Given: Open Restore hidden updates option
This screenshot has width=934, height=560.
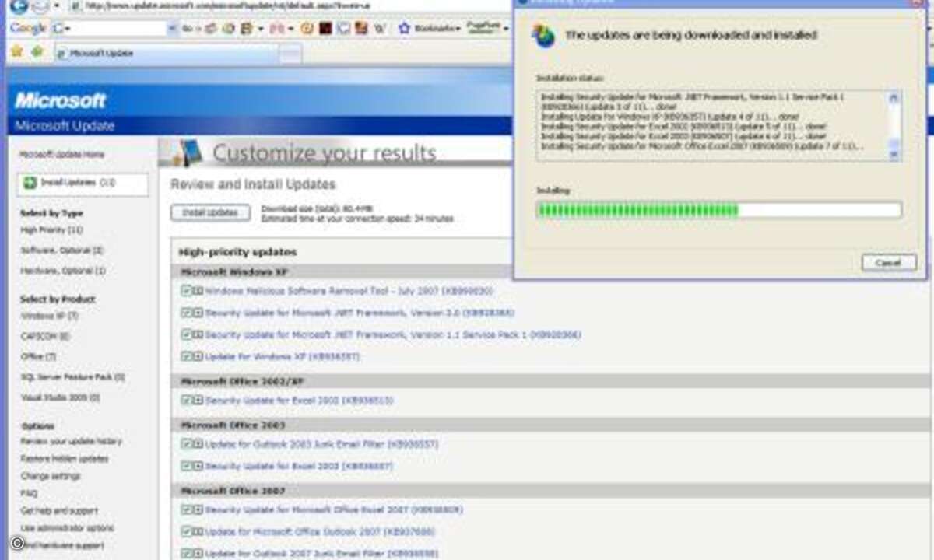Looking at the screenshot, I should click(x=65, y=458).
